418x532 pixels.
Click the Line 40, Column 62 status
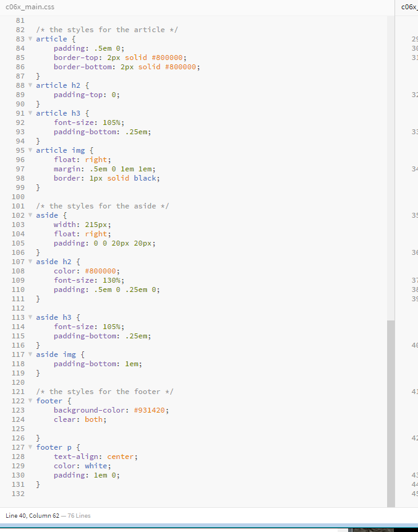(x=33, y=516)
